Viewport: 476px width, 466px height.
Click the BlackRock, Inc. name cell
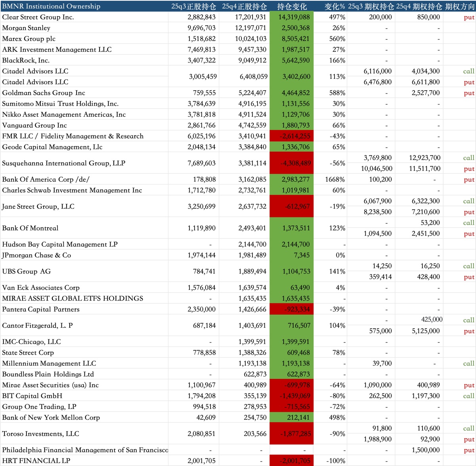coord(26,61)
